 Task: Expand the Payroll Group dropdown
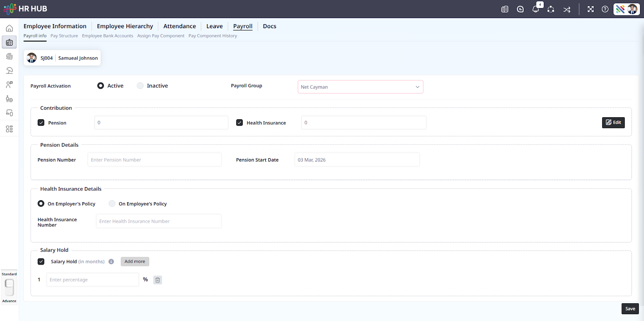tap(360, 87)
